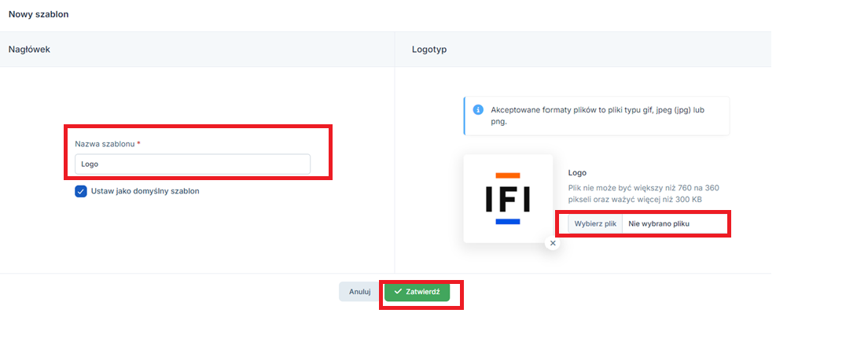Screen dimensions: 868x350
Task: Click the checkmark icon inside Zatwierdź
Action: [x=398, y=292]
